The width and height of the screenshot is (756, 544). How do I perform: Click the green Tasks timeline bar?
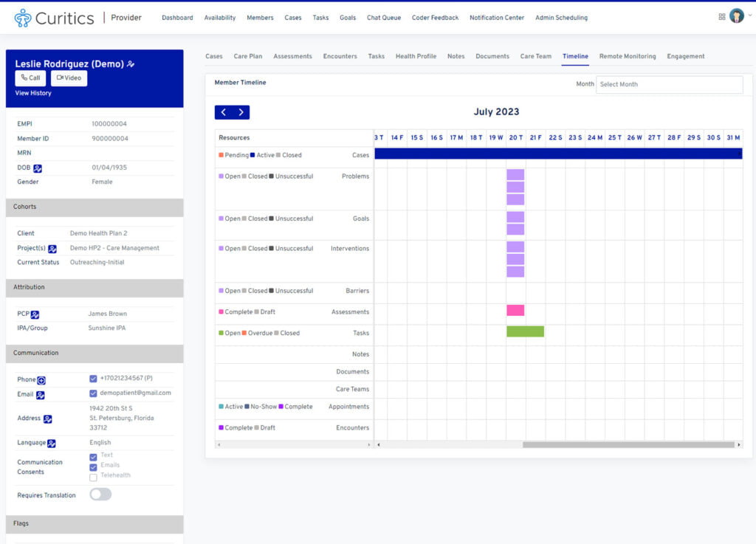[525, 331]
